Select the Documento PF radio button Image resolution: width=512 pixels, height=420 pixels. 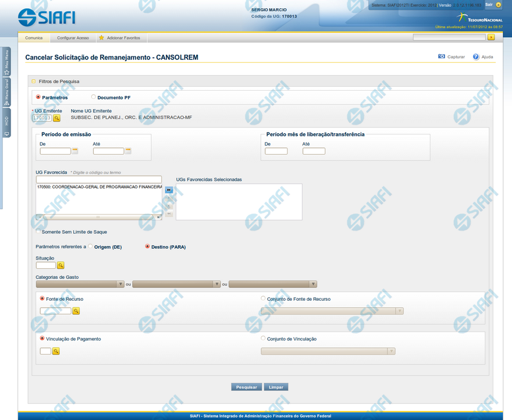(94, 97)
